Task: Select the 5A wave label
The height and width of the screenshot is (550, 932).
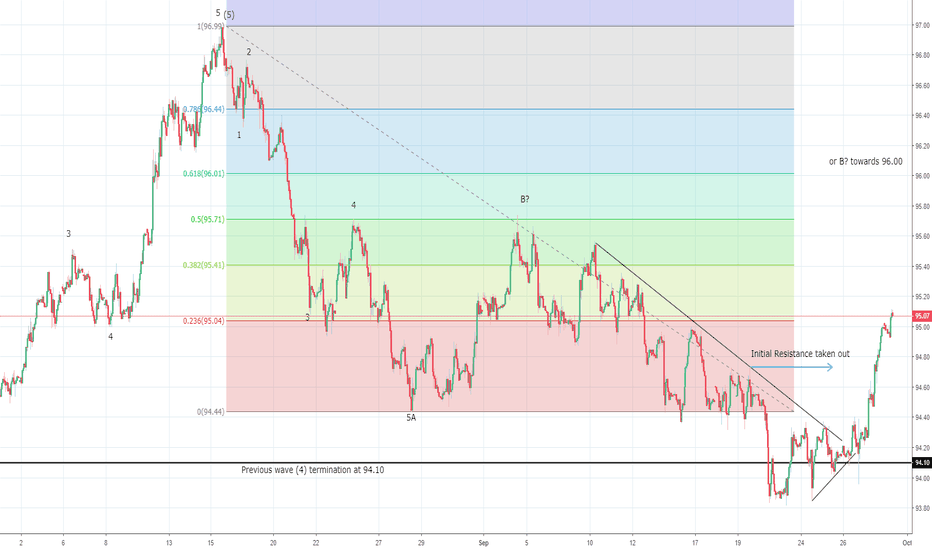Action: pyautogui.click(x=411, y=418)
